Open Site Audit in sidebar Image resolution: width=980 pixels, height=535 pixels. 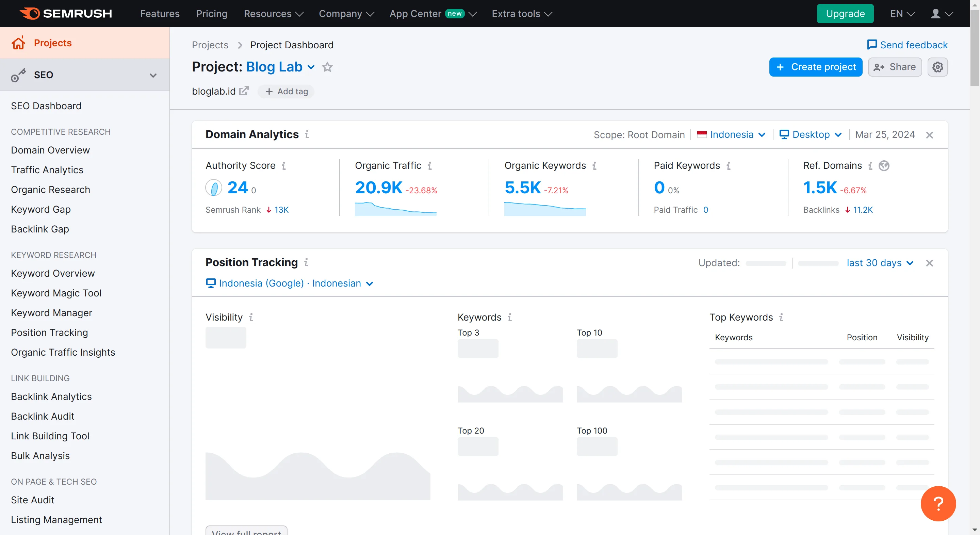(33, 500)
